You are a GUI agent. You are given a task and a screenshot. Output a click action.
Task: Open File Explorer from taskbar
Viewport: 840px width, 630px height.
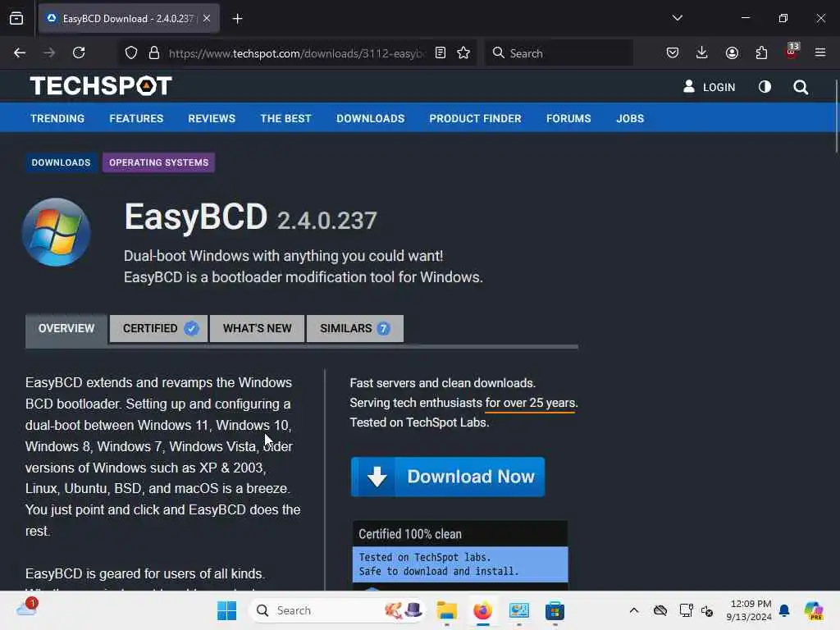click(x=447, y=610)
